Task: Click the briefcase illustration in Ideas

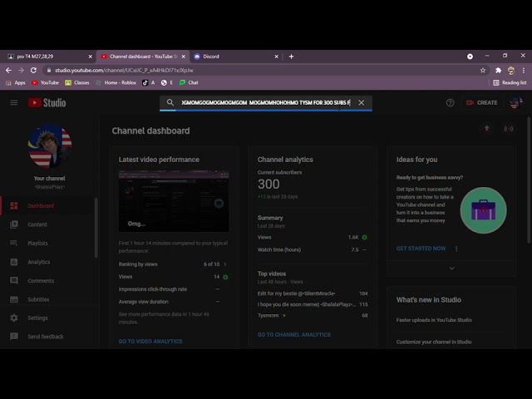Action: click(484, 210)
